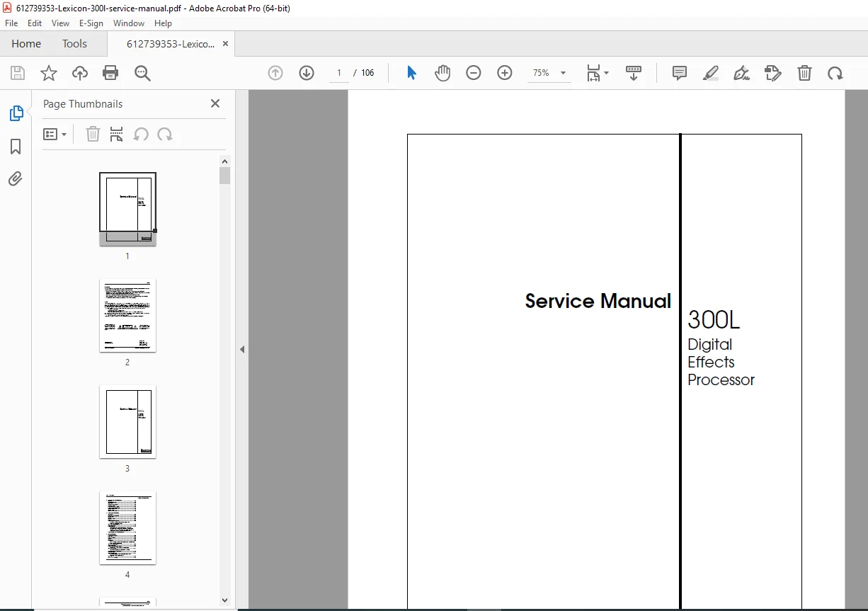Open the edit PDF stamp tool
Viewport: 868px width, 611px height.
(x=773, y=73)
